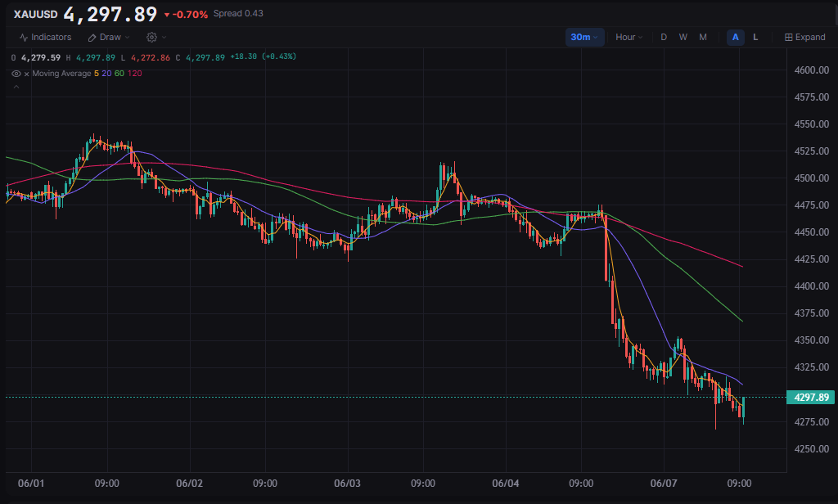Click the +18.30 (+0.43%) change text
Screen dimensions: 838x504
point(263,56)
